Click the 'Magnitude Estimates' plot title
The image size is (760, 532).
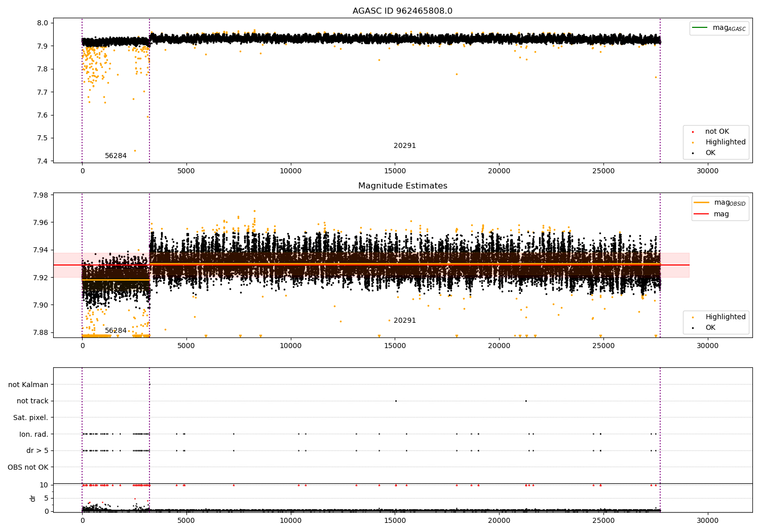click(402, 186)
